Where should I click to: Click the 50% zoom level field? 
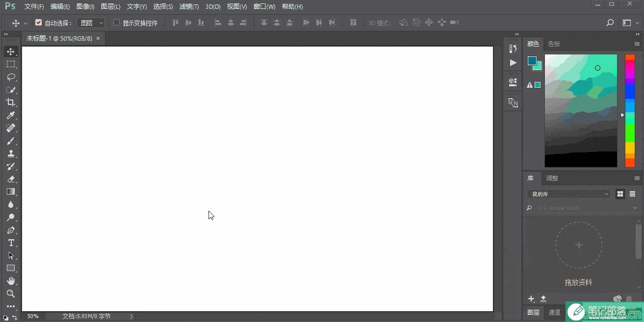[x=33, y=317]
